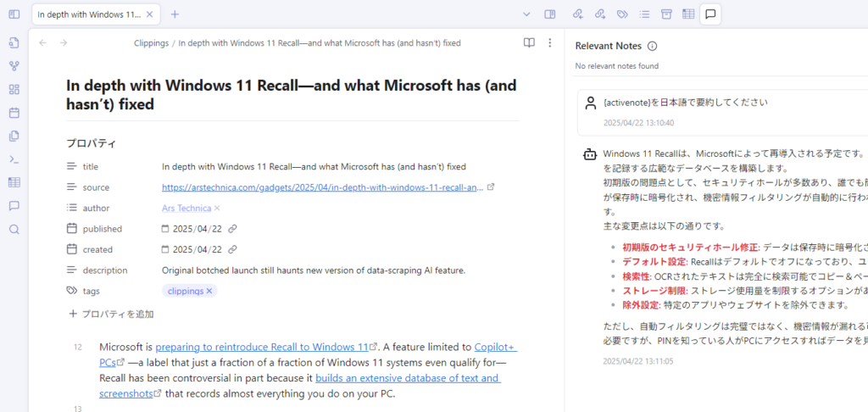Screen dimensions: 868x412
Task: Open the 'Copilot+ PCs' link
Action: point(495,348)
